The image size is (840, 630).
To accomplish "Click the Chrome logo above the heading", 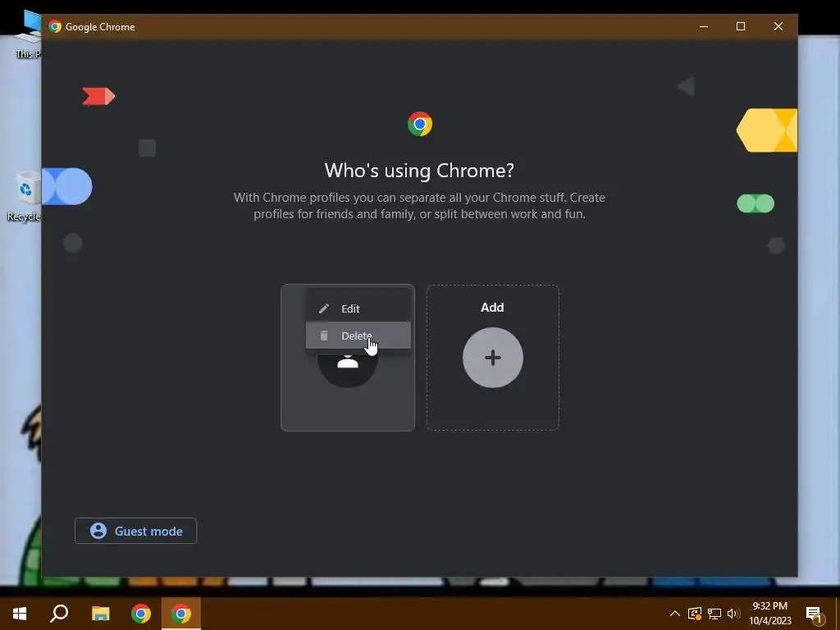I will coord(420,125).
